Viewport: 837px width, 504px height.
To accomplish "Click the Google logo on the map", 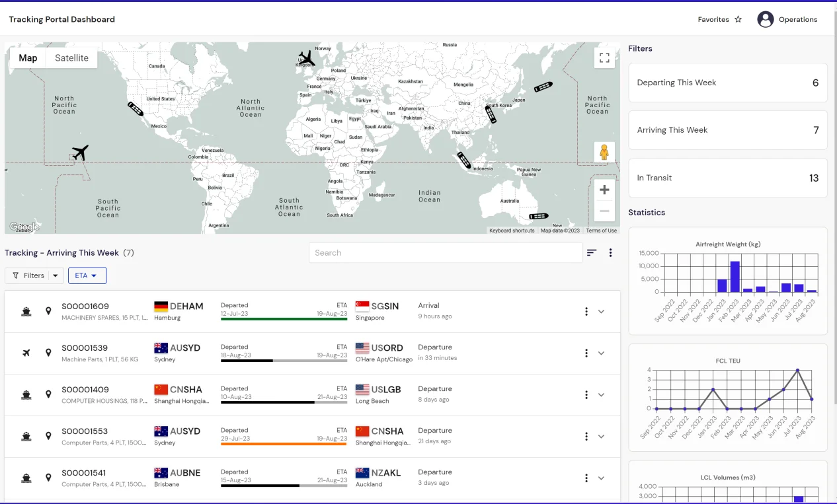I will [24, 227].
